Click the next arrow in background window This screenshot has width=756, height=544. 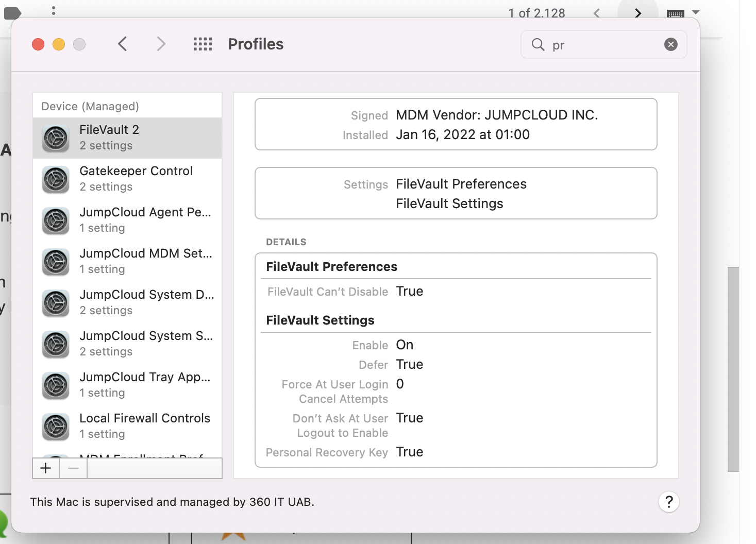tap(638, 13)
